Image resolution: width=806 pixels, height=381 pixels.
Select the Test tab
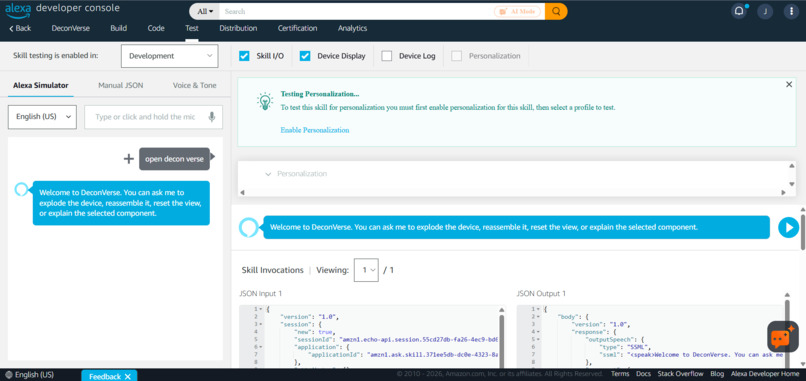192,28
